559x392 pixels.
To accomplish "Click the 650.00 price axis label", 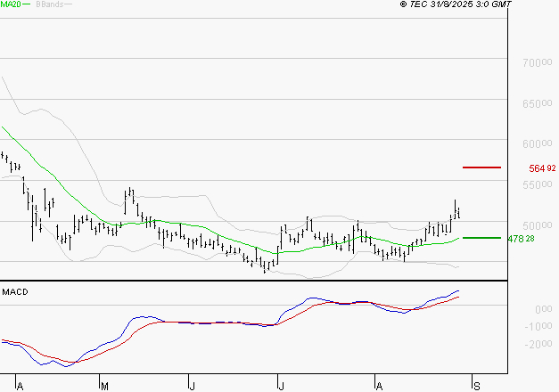I will click(x=538, y=103).
